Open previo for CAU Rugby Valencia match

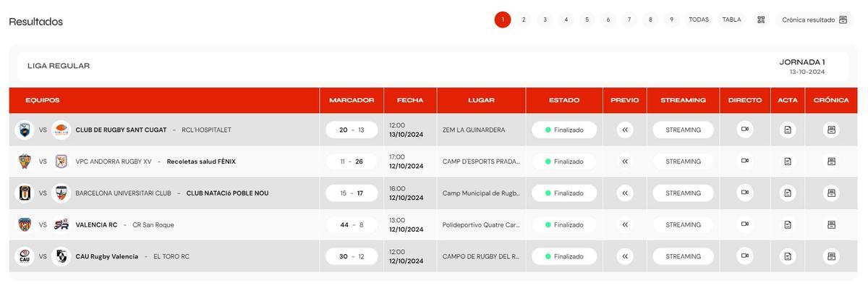pos(625,256)
